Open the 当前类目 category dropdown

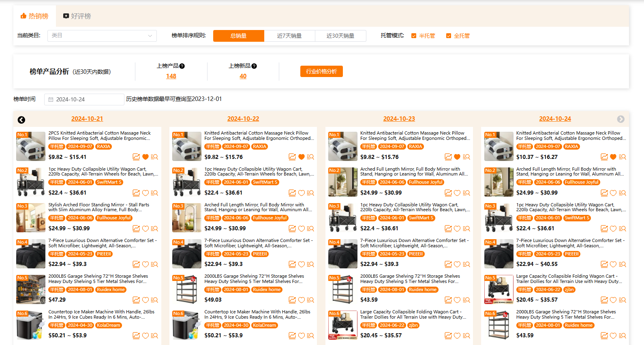pyautogui.click(x=102, y=36)
